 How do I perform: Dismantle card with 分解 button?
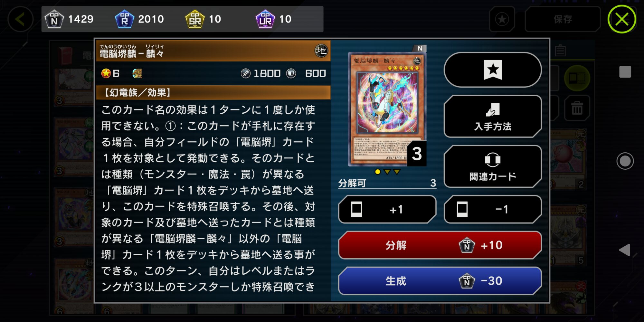pos(440,245)
